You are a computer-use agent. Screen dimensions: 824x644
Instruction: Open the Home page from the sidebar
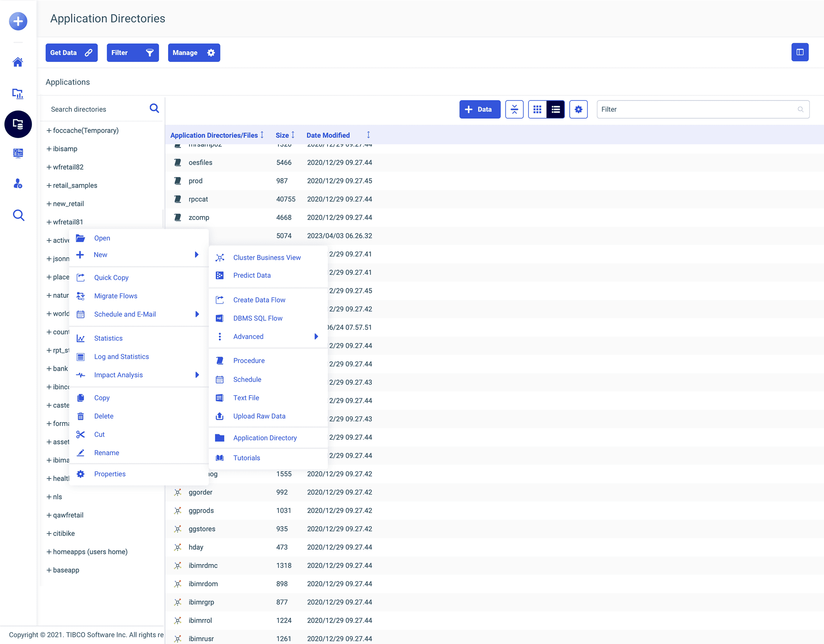click(18, 62)
